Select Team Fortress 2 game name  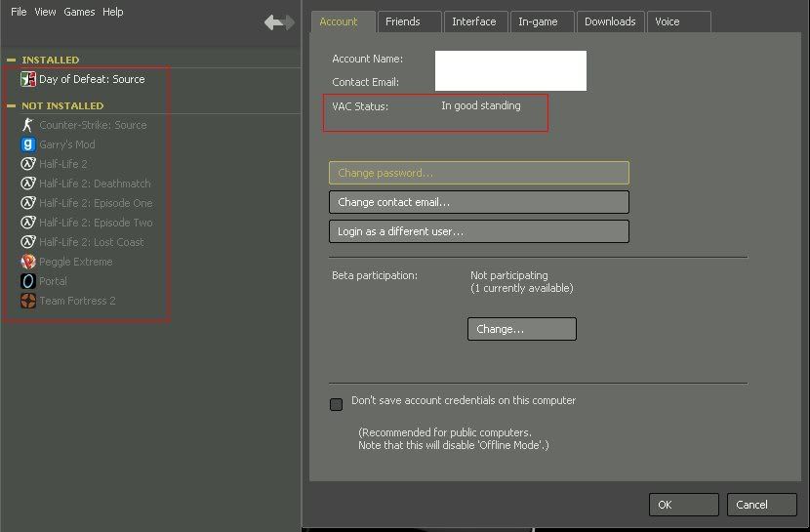77,301
